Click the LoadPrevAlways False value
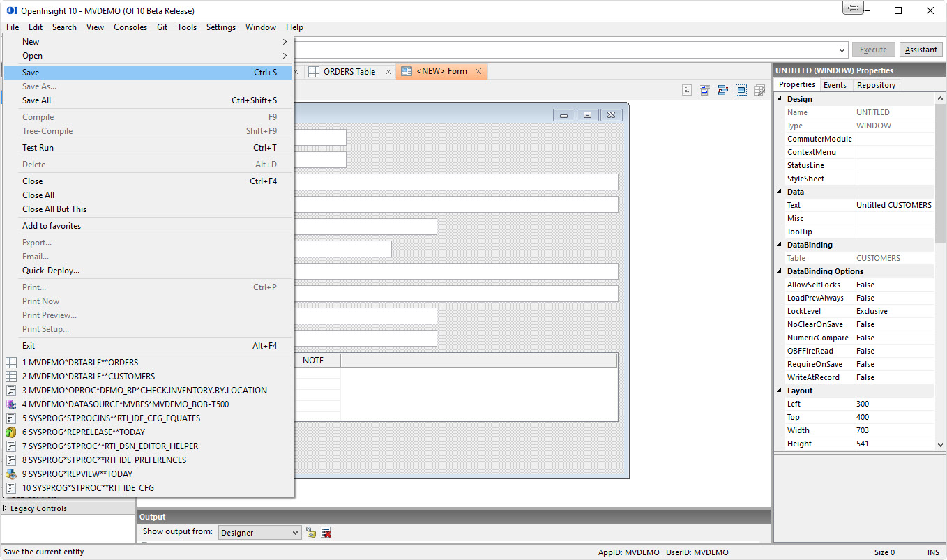Screen dimensions: 947x560 coord(894,298)
